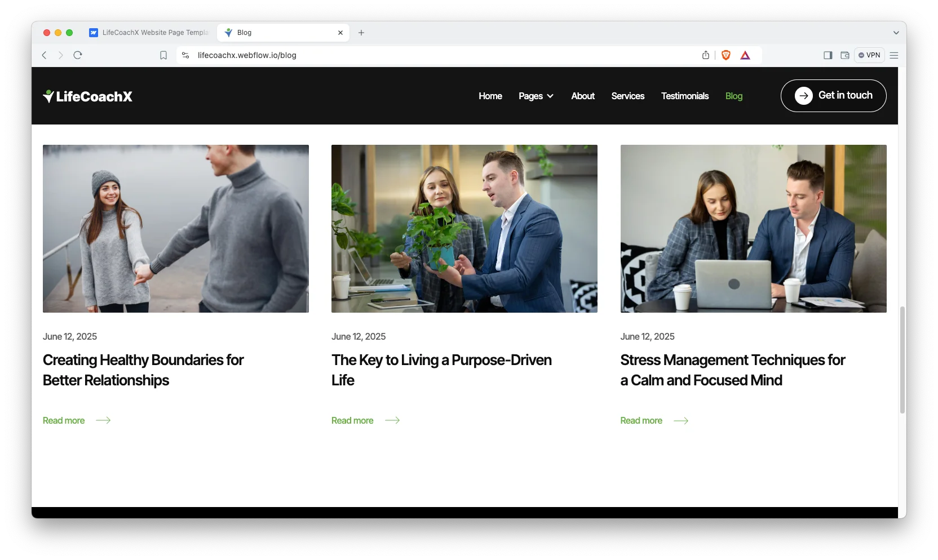
Task: Bookmark this page with the bookmark icon
Action: 163,55
